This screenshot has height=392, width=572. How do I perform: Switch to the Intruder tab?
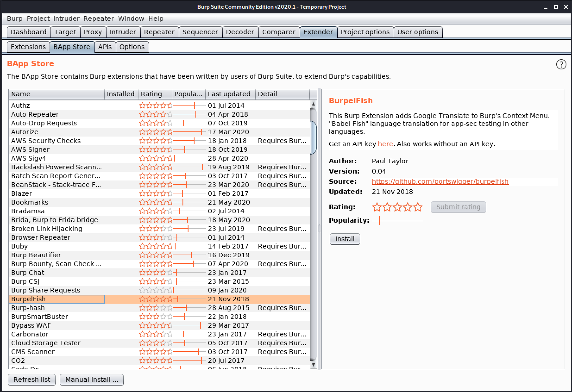pos(123,32)
